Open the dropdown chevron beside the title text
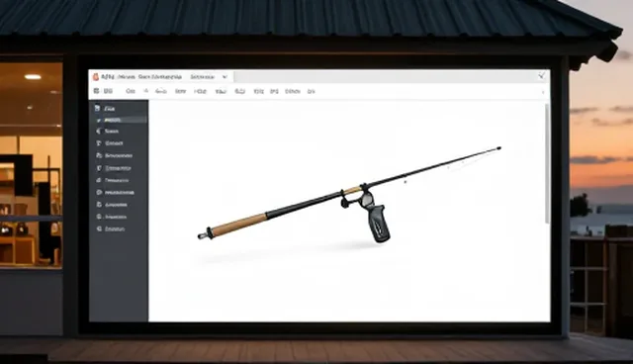Screen dimensions: 633x364 point(225,77)
